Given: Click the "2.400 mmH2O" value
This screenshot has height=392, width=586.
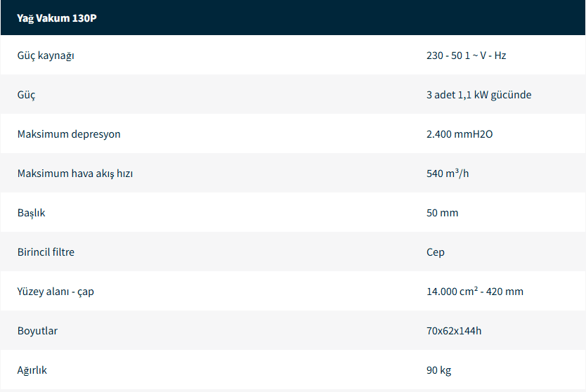Looking at the screenshot, I should point(460,134).
